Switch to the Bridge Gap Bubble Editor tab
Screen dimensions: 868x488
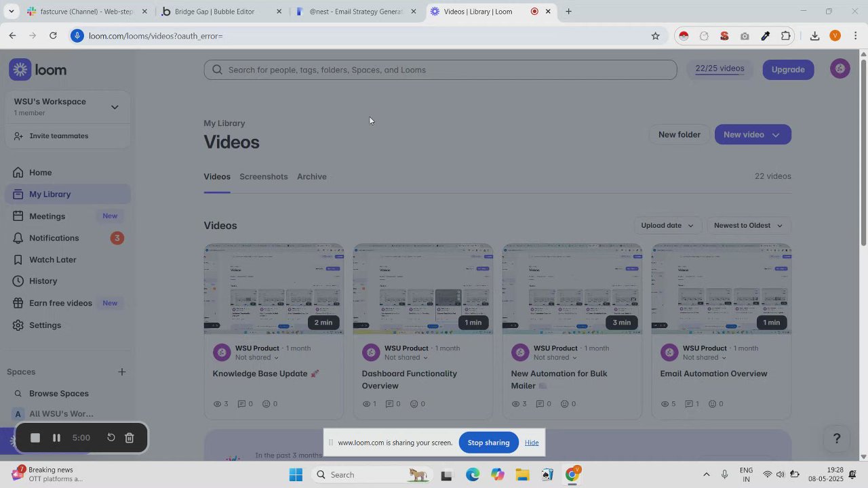click(x=222, y=12)
